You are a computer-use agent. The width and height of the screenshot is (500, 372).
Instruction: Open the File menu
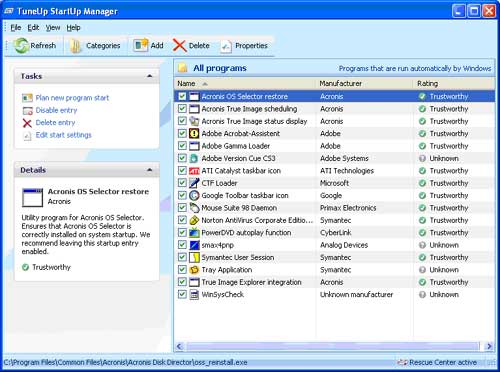point(16,28)
